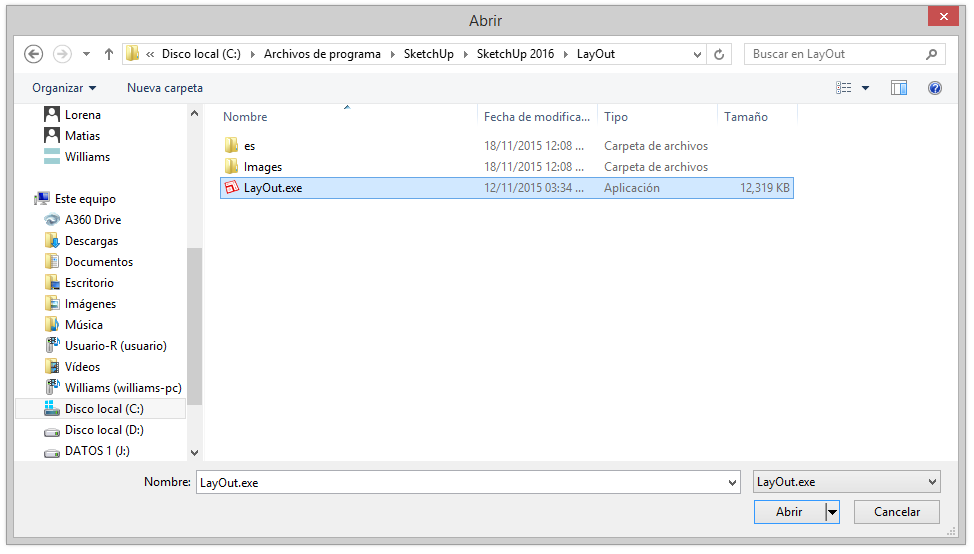
Task: Expand arrow after Archivos de programa breadcrumb
Action: pyautogui.click(x=393, y=55)
